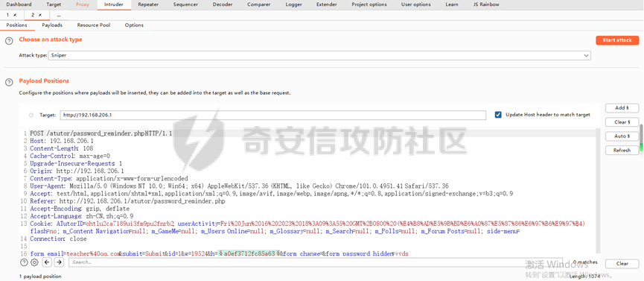Click the search help question mark icon
The width and height of the screenshot is (644, 281).
(24, 262)
